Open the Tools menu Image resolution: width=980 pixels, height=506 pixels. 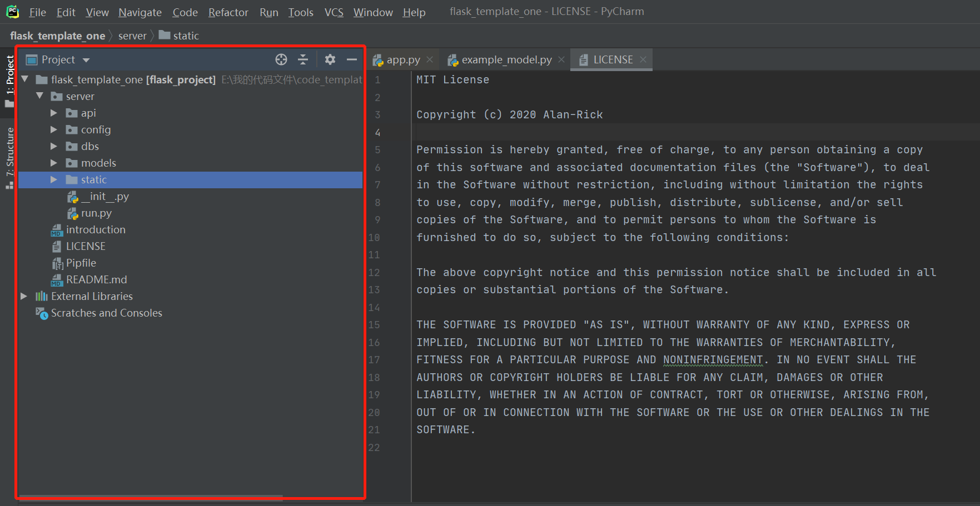(x=301, y=12)
